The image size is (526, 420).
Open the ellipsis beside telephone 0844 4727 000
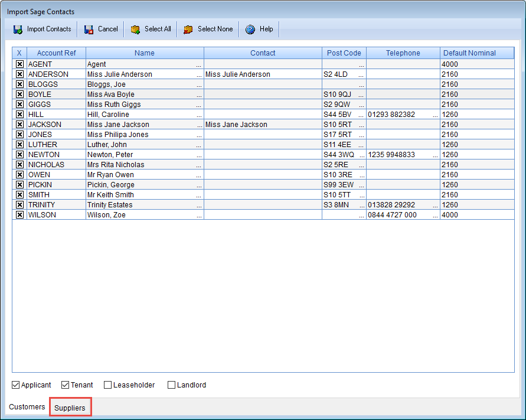click(x=435, y=216)
